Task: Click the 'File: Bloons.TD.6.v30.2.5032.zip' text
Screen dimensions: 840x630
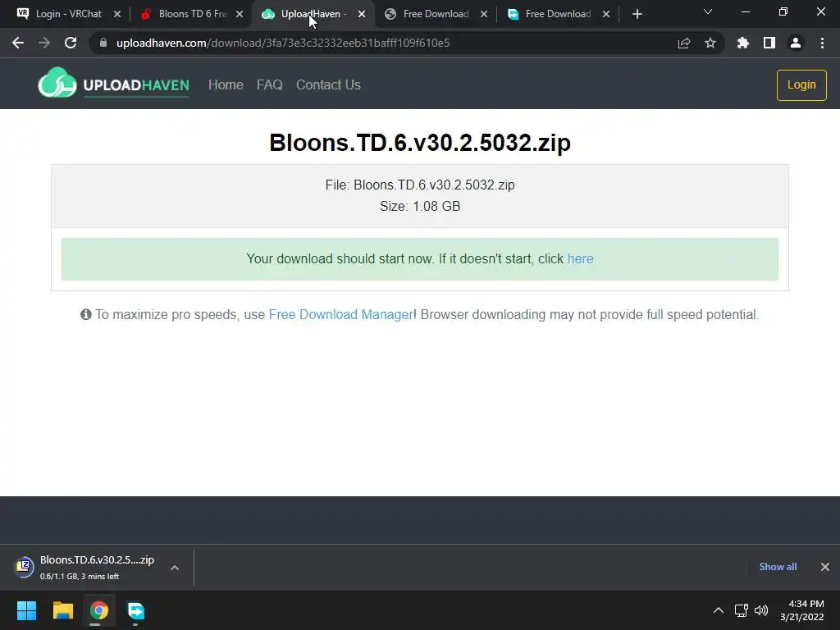Action: click(420, 185)
